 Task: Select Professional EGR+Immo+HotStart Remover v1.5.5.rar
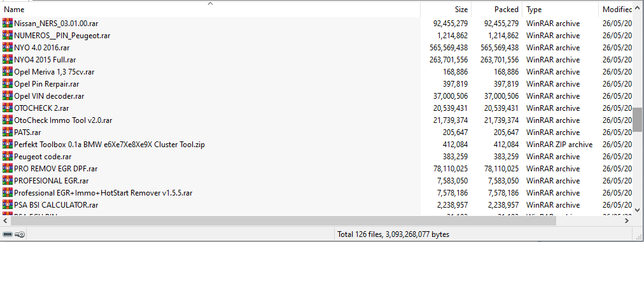click(x=103, y=193)
